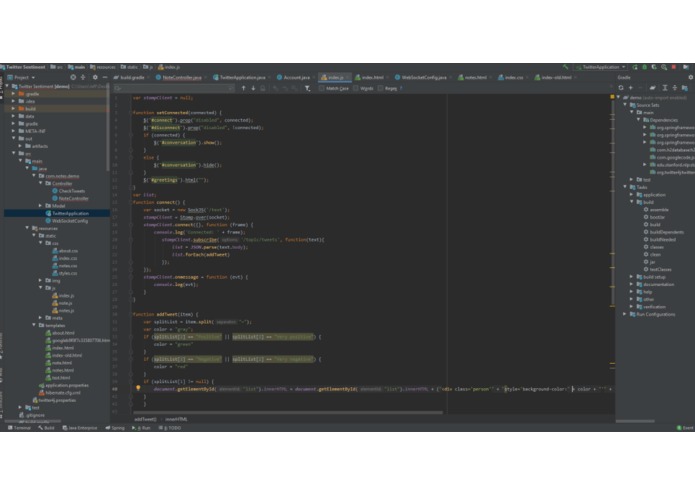
Task: Click the addTweet() breadcrumb at editor bottom
Action: (145, 419)
